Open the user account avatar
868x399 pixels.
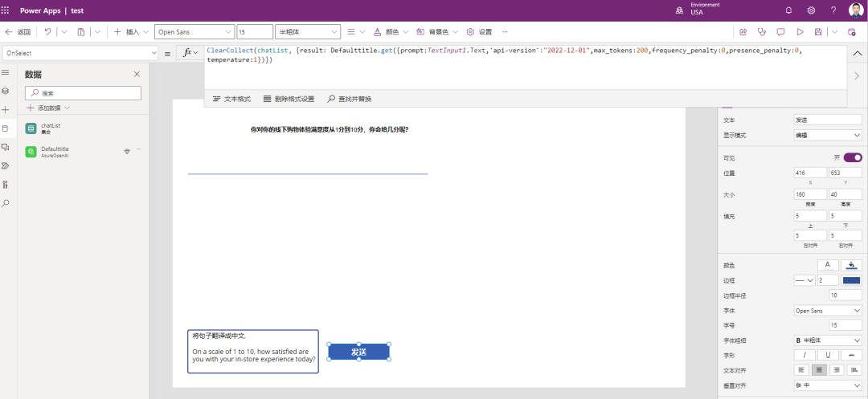tap(855, 10)
